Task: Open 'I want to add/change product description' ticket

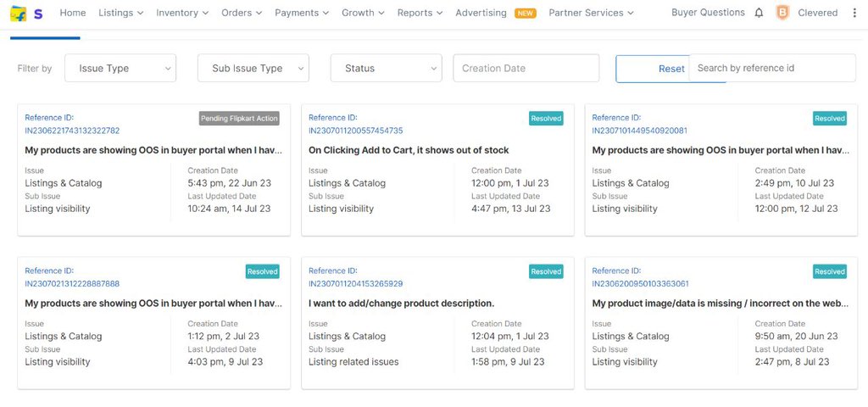Action: (x=401, y=304)
